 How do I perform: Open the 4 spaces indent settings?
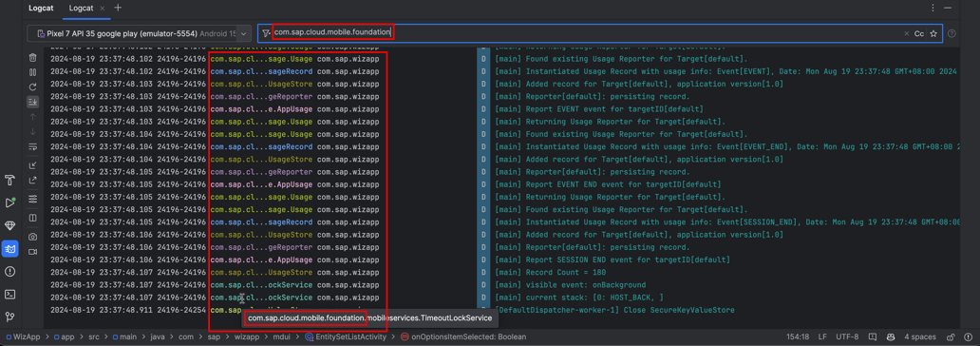point(919,336)
